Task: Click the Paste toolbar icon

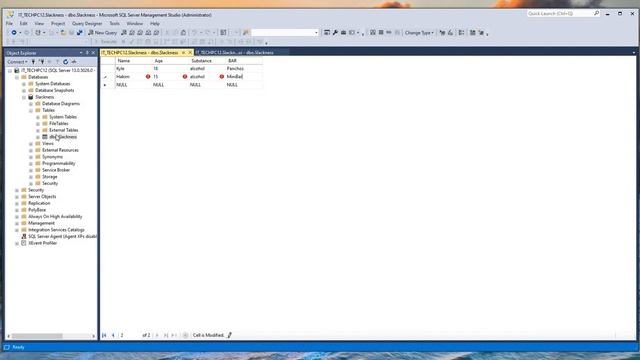Action: 183,33
